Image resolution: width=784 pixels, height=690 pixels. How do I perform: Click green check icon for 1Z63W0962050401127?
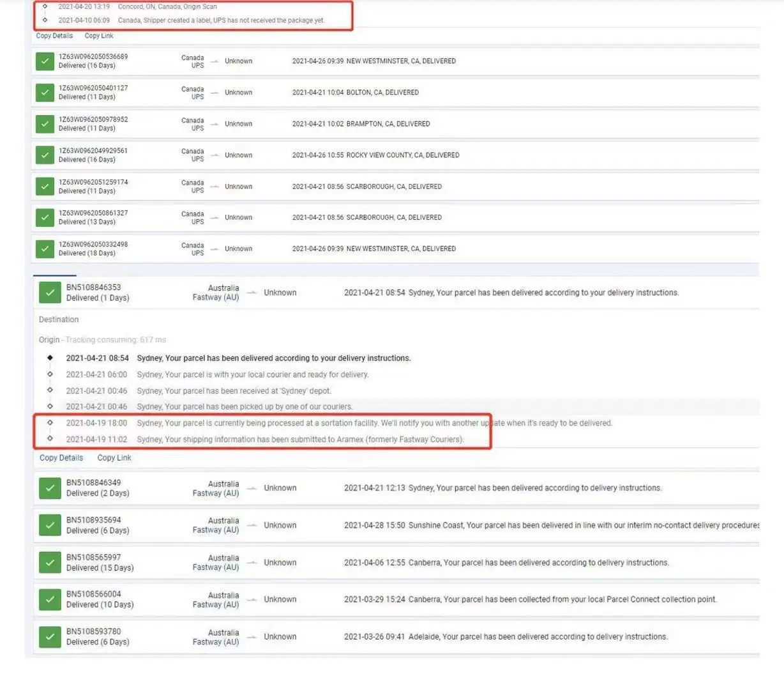(x=45, y=93)
